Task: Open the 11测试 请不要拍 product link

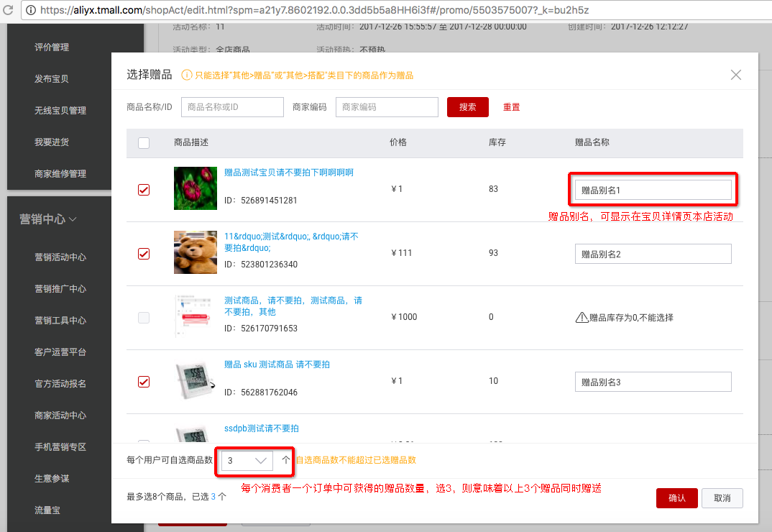Action: (291, 242)
